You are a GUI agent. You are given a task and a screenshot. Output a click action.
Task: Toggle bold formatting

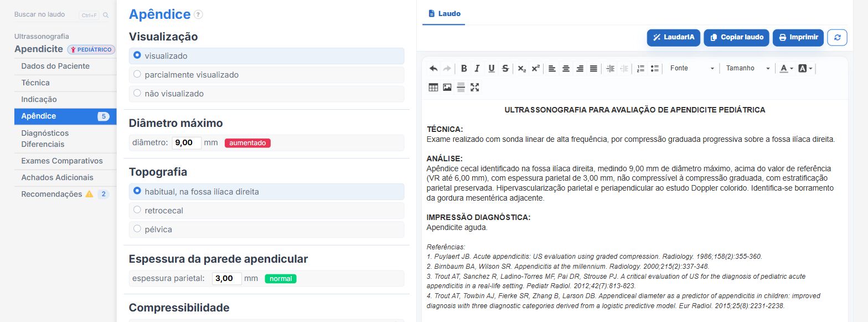[x=464, y=69]
